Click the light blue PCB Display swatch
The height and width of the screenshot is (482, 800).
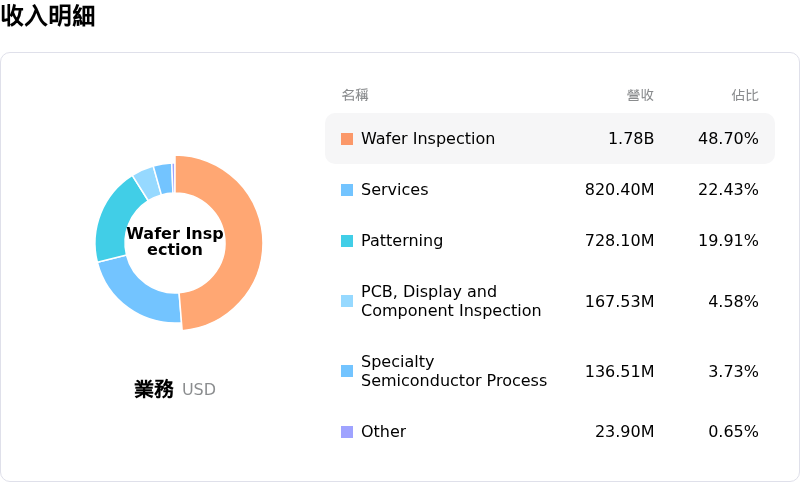coord(347,301)
